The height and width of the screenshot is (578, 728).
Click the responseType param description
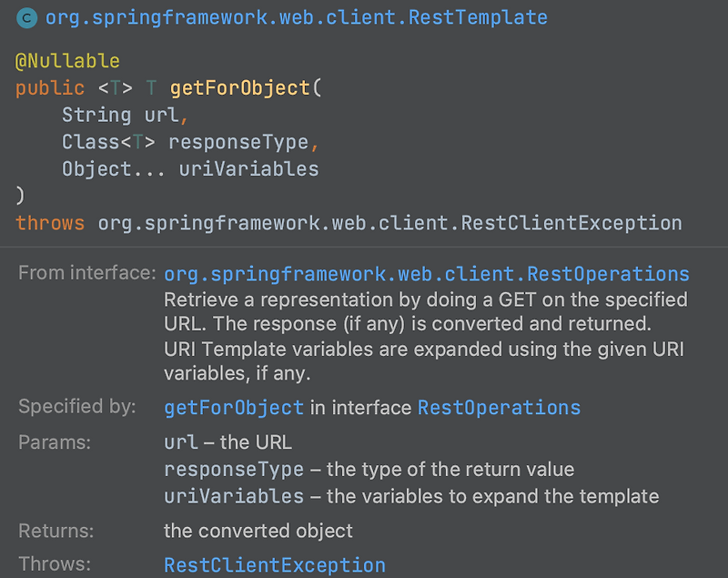tap(369, 470)
